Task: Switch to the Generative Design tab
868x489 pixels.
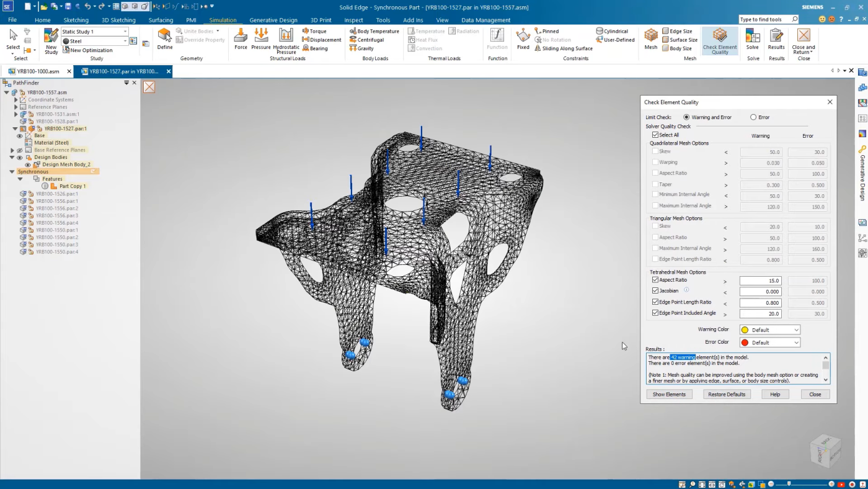Action: pos(273,20)
